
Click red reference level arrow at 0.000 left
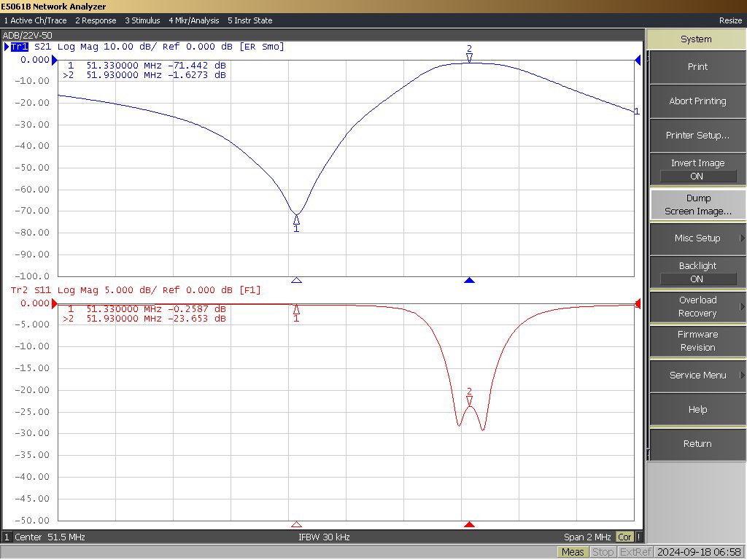point(54,303)
